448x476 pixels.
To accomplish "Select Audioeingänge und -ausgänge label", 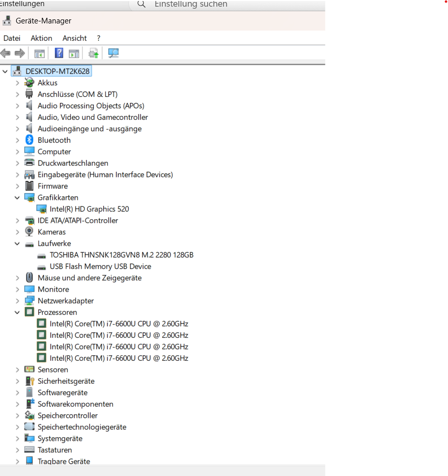I will (90, 129).
